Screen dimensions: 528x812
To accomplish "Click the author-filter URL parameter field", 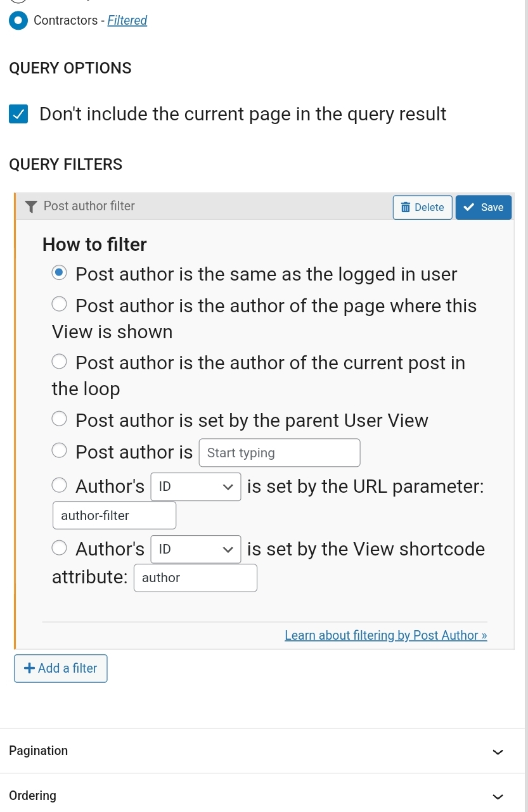I will coord(114,516).
